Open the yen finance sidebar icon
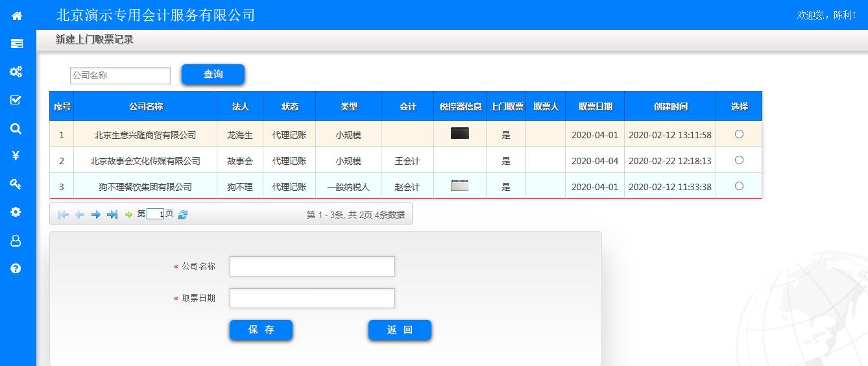Viewport: 868px width, 366px height. click(16, 156)
